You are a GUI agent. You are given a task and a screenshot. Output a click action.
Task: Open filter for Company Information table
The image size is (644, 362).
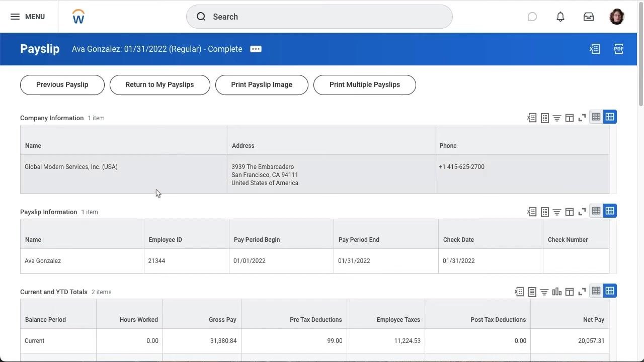(x=557, y=118)
